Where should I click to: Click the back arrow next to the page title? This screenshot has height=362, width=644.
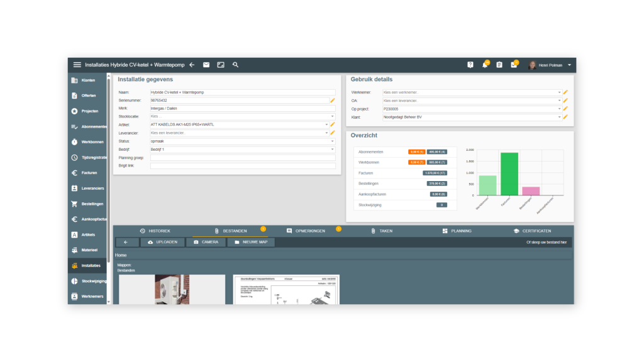pyautogui.click(x=192, y=65)
